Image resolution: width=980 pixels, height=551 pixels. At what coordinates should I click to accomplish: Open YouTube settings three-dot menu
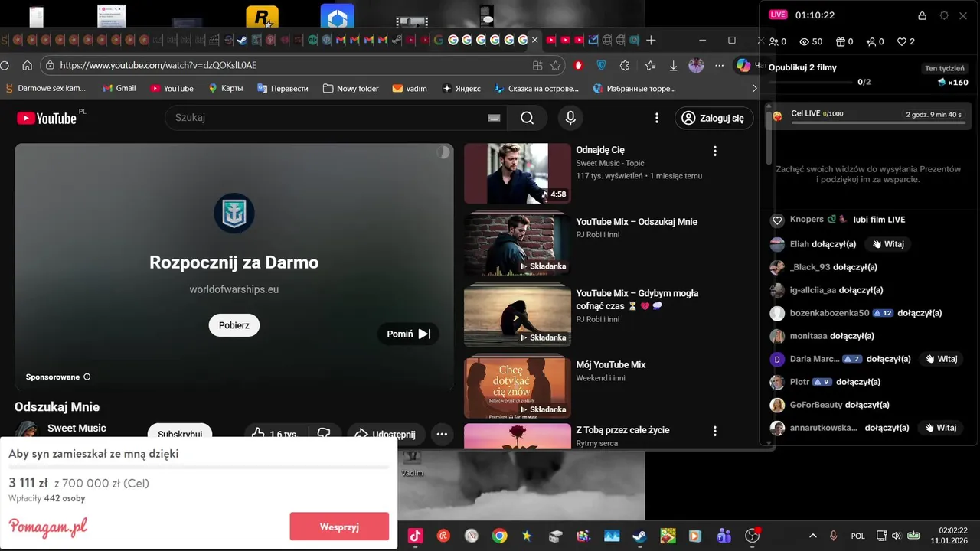[656, 118]
